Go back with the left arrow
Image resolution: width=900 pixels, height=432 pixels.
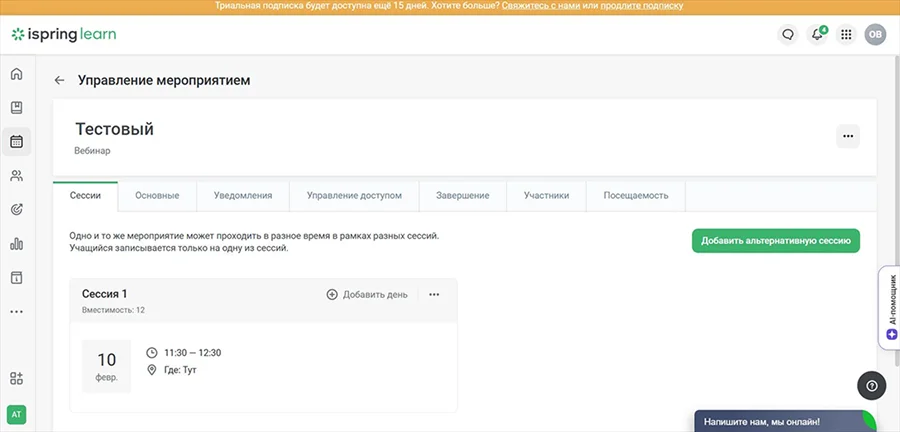(x=59, y=80)
